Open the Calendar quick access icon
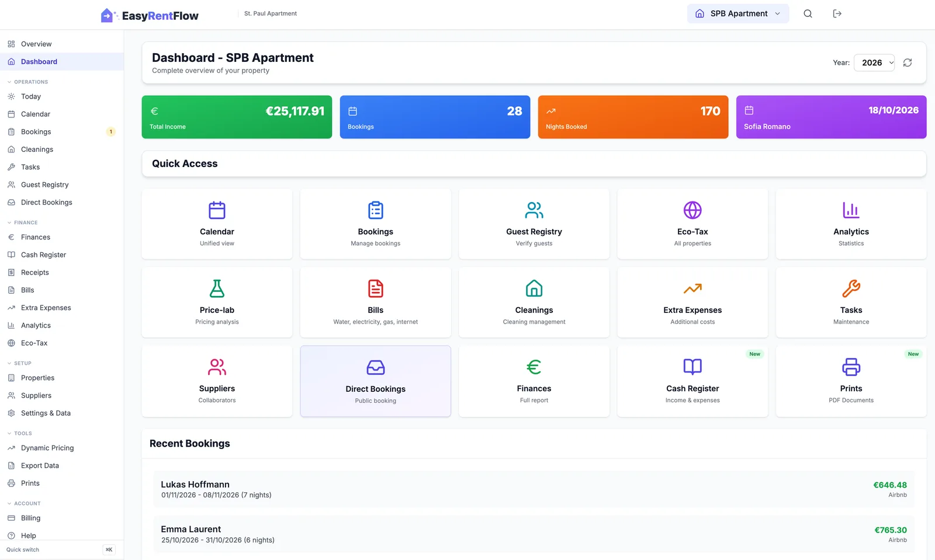 tap(217, 210)
